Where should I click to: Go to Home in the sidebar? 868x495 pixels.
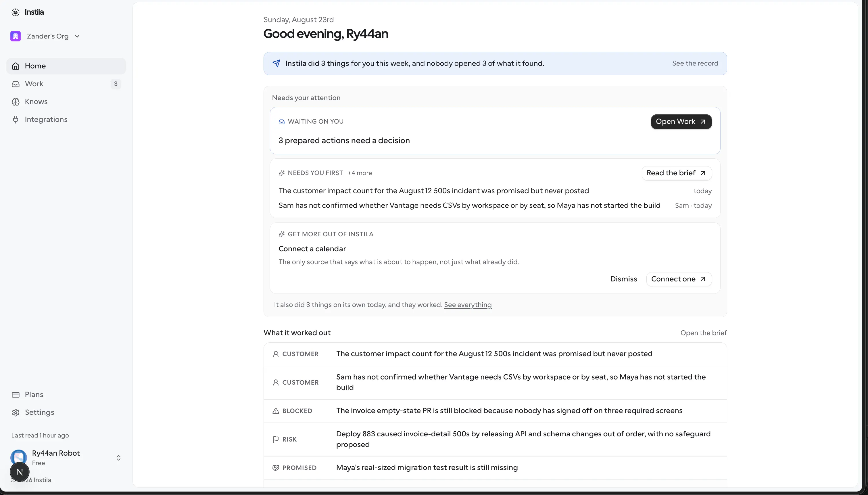(66, 66)
